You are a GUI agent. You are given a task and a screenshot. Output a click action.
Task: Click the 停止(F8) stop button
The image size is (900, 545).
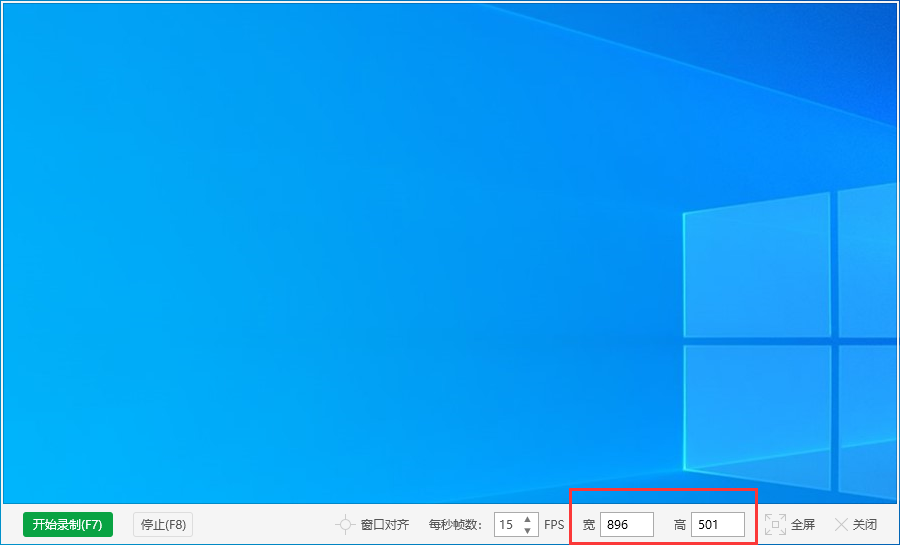(x=163, y=524)
